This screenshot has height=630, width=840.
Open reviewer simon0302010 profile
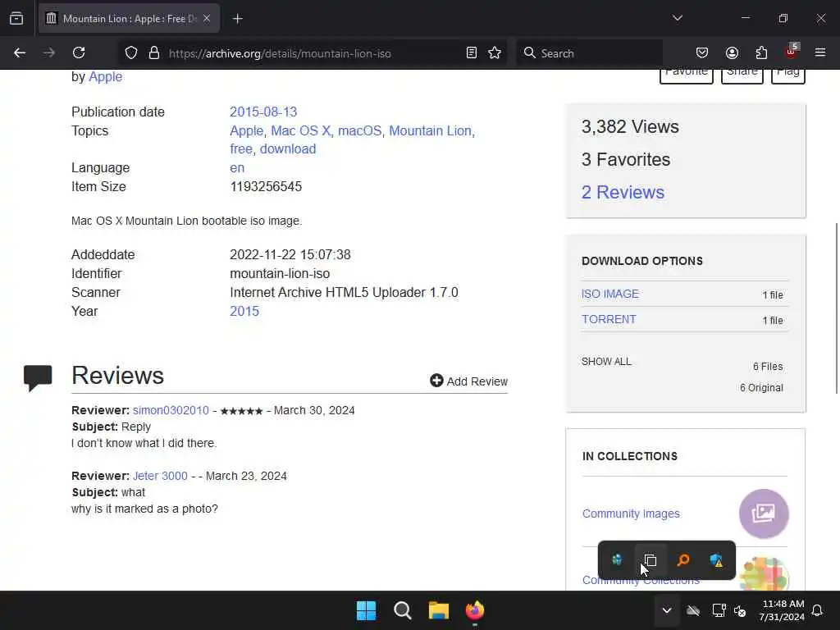(171, 410)
